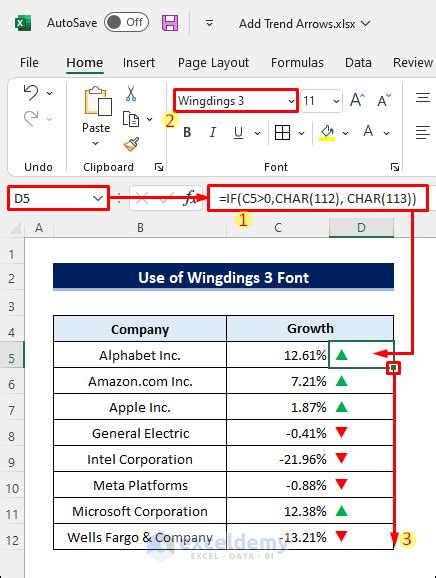Select column C header

tap(278, 228)
